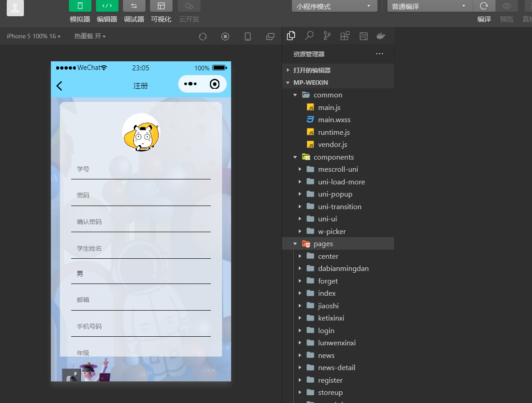Open main.js file
Viewport: 532px width, 403px height.
338,107
